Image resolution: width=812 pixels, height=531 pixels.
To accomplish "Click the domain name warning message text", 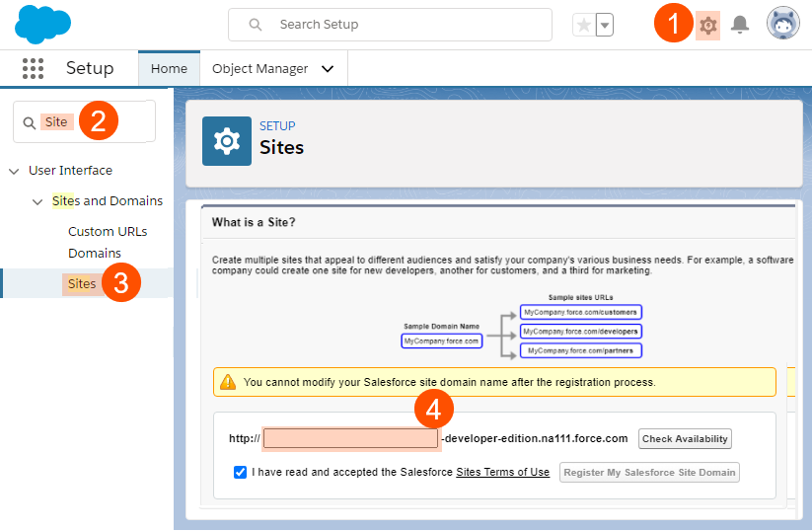I will (x=450, y=382).
